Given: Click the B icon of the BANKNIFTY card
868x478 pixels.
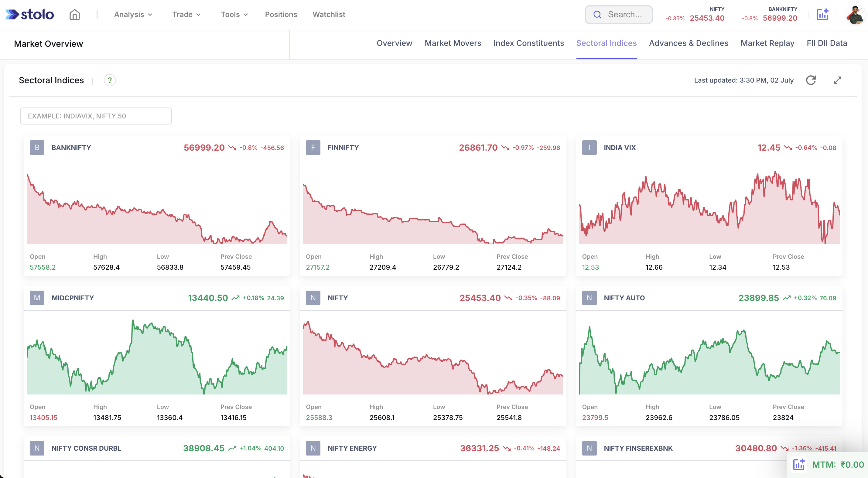Looking at the screenshot, I should point(37,148).
